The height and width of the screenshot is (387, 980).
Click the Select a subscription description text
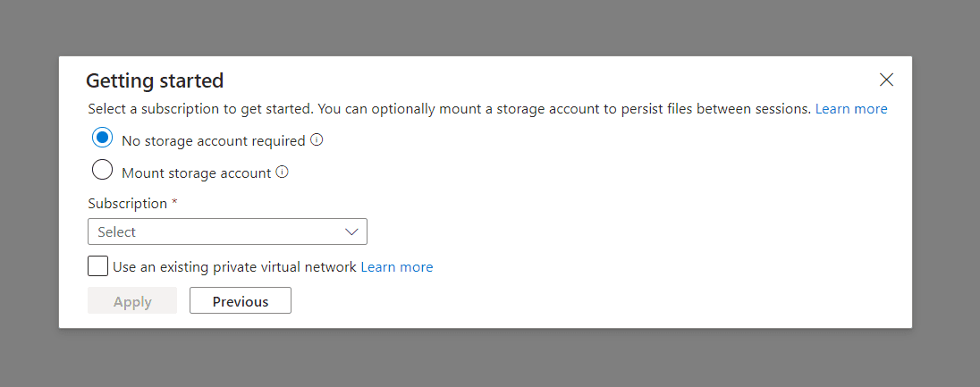447,109
